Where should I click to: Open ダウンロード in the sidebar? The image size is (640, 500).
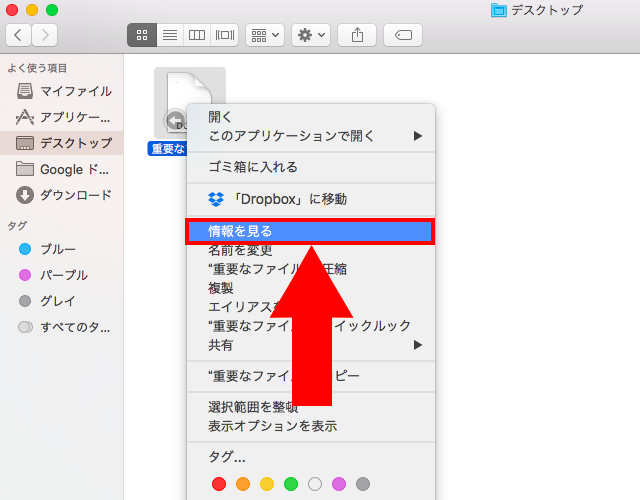tap(75, 195)
